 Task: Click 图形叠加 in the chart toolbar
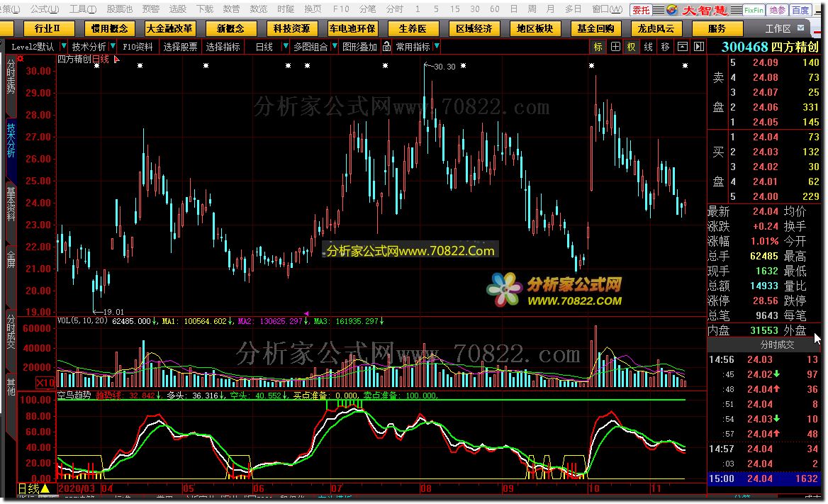point(359,47)
